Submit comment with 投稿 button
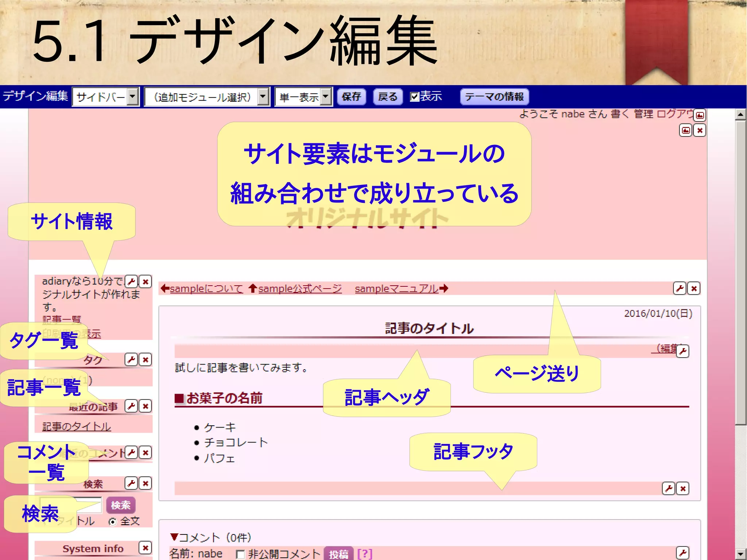This screenshot has height=560, width=747. click(x=339, y=554)
